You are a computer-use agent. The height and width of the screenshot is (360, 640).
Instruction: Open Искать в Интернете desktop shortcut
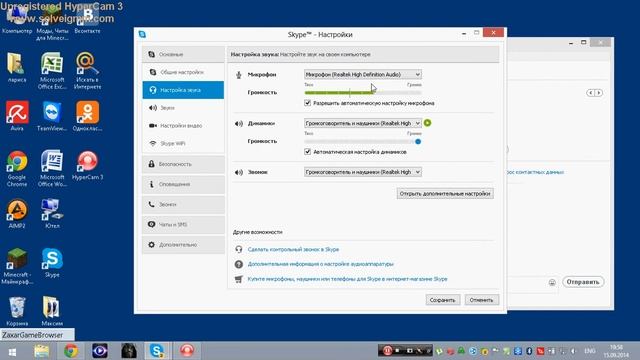pos(87,70)
